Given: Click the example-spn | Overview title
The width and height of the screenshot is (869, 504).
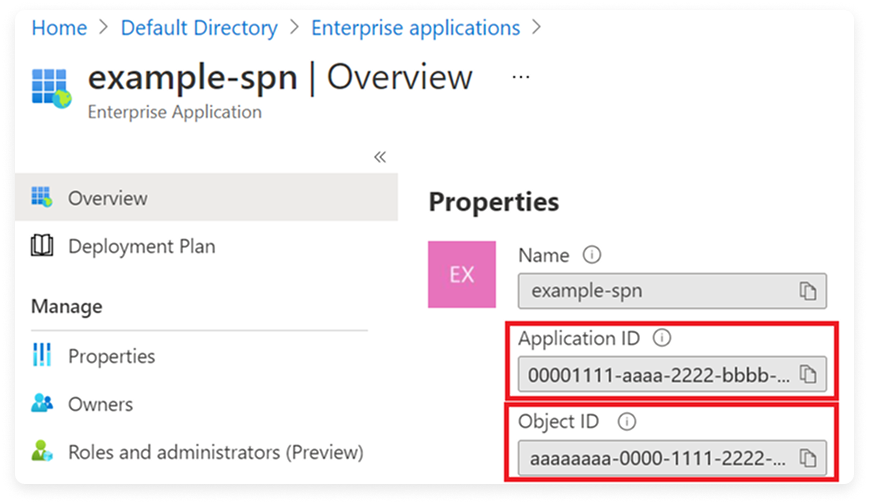Looking at the screenshot, I should tap(280, 77).
